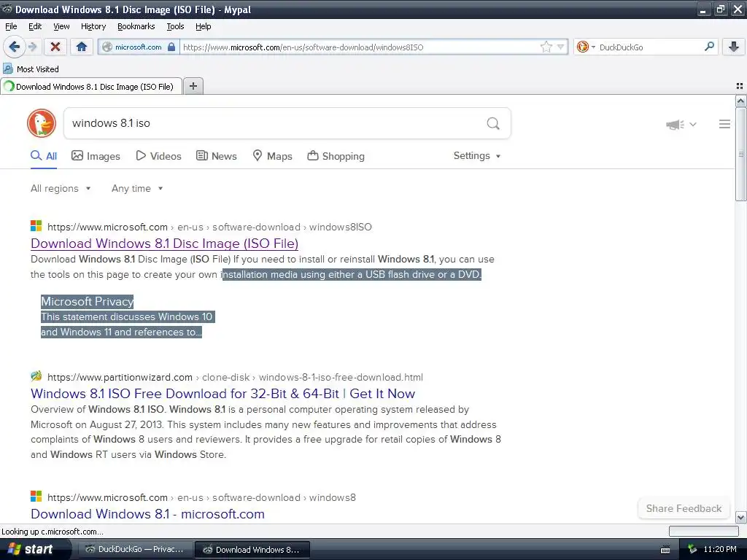Open the Edit menu

pos(35,26)
